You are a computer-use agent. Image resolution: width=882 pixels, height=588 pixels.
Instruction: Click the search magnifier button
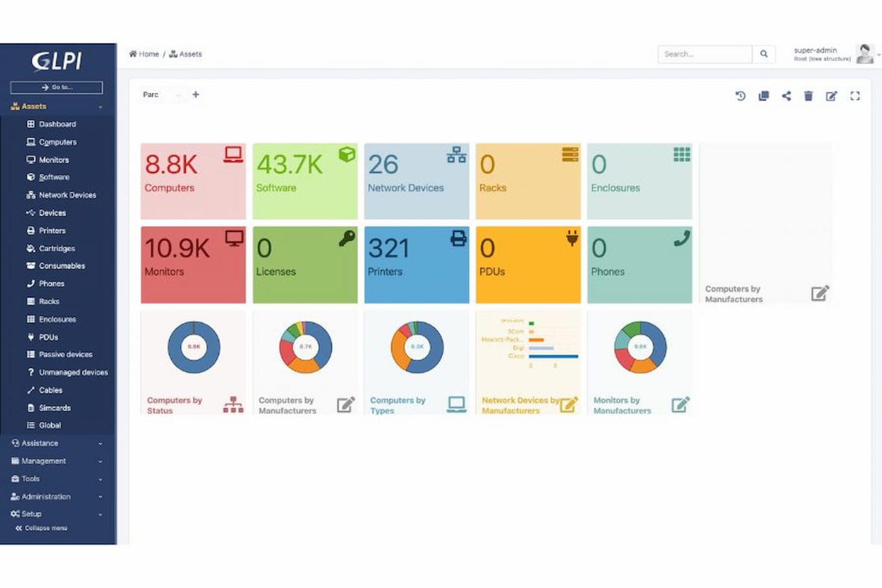tap(764, 54)
